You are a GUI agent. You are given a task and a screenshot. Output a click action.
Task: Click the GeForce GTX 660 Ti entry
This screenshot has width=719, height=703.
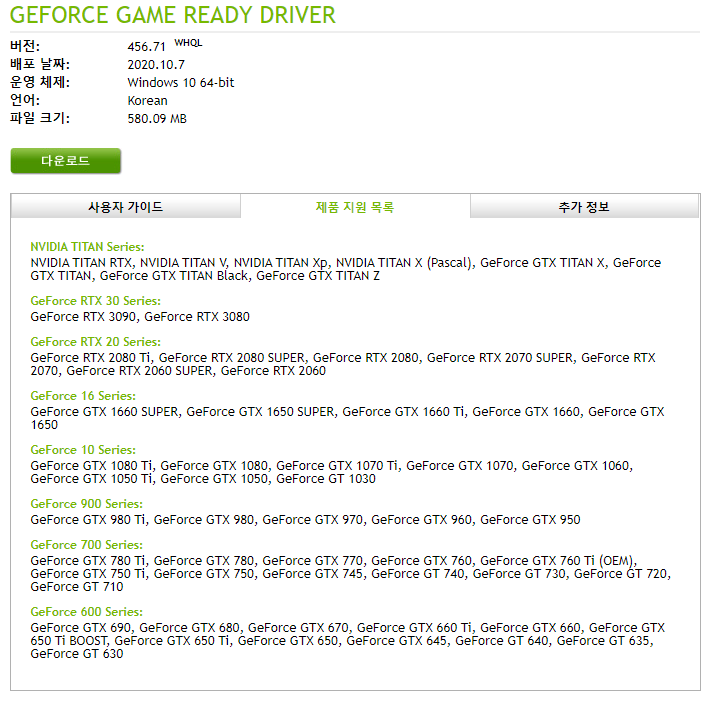(415, 628)
